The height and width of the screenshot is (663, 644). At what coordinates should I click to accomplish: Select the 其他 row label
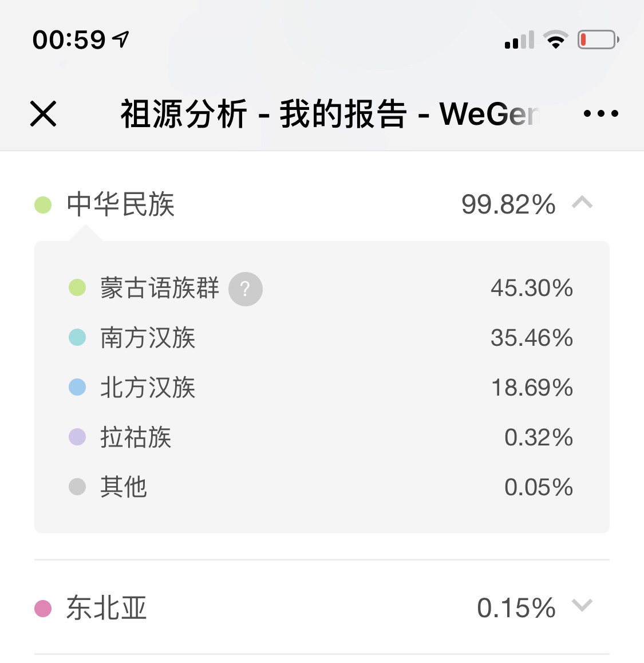tap(124, 487)
